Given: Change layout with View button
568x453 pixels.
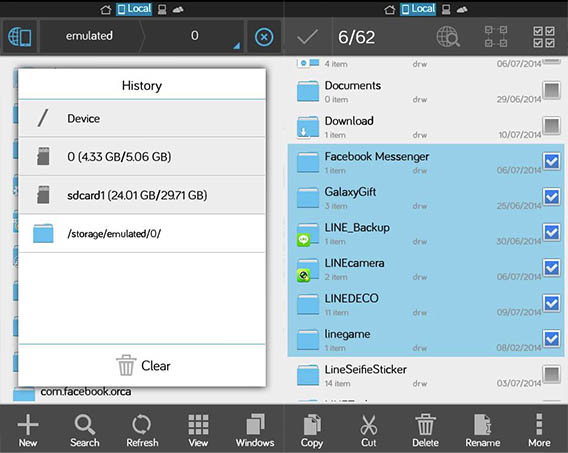Looking at the screenshot, I should [198, 430].
